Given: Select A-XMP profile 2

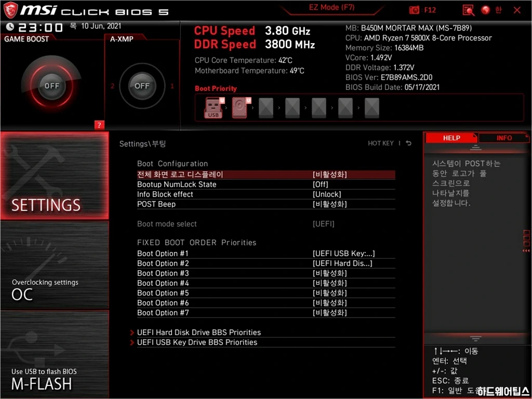Looking at the screenshot, I should click(112, 86).
